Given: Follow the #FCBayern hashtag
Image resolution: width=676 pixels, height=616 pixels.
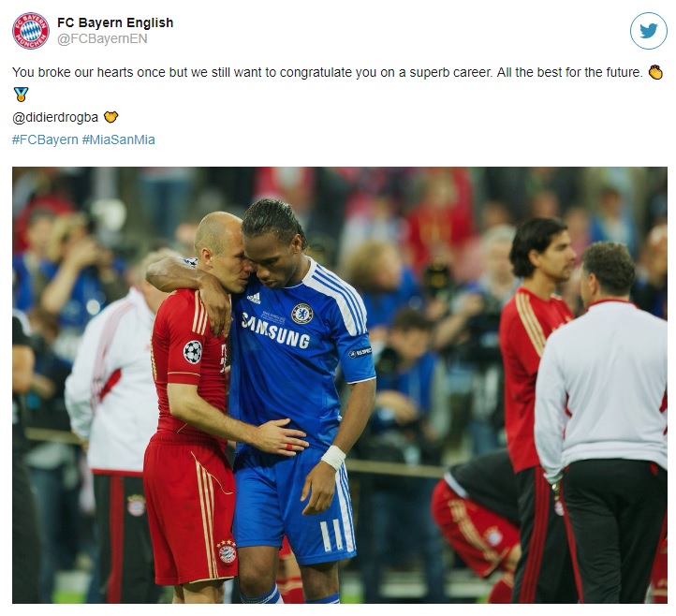Looking at the screenshot, I should click(x=45, y=139).
